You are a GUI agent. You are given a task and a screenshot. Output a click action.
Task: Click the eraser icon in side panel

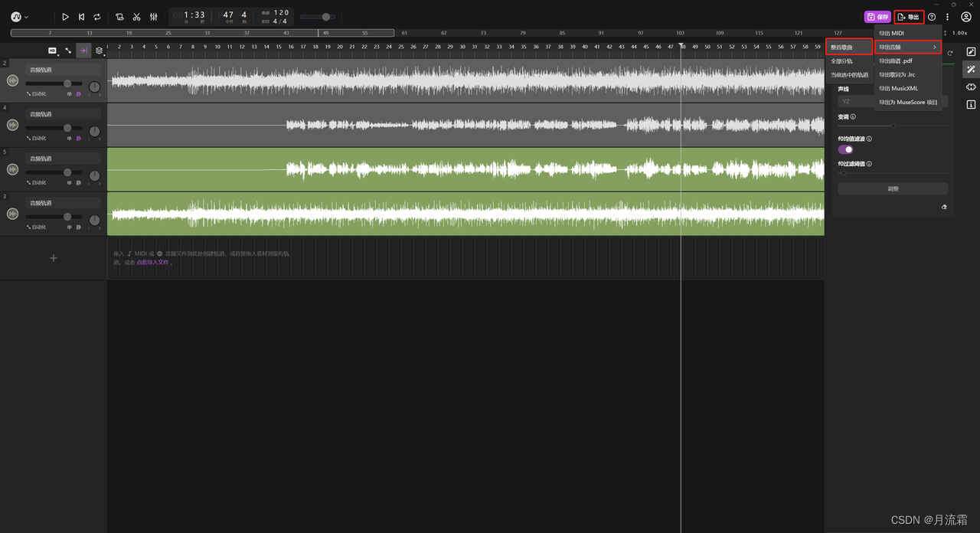(944, 207)
